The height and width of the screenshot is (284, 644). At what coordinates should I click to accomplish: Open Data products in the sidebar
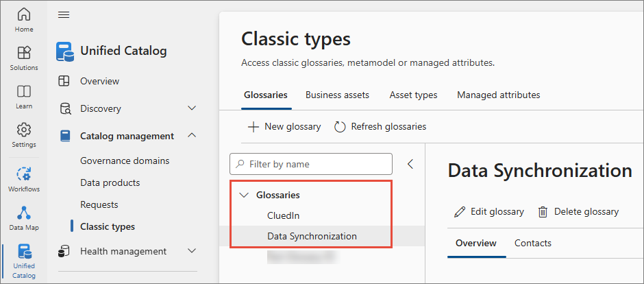[110, 182]
